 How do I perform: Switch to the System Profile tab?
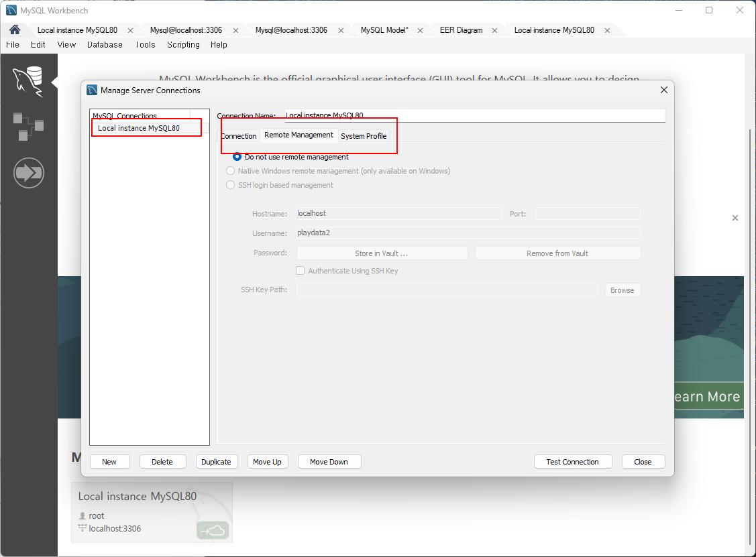click(x=364, y=136)
